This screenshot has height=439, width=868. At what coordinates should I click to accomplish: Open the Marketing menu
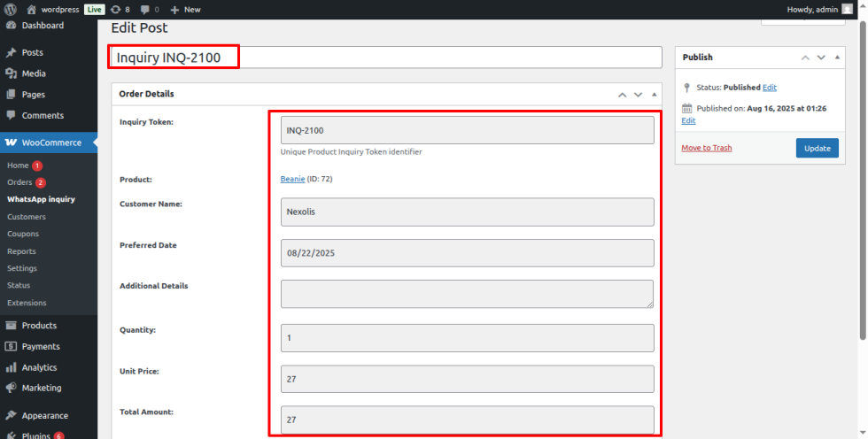click(41, 389)
